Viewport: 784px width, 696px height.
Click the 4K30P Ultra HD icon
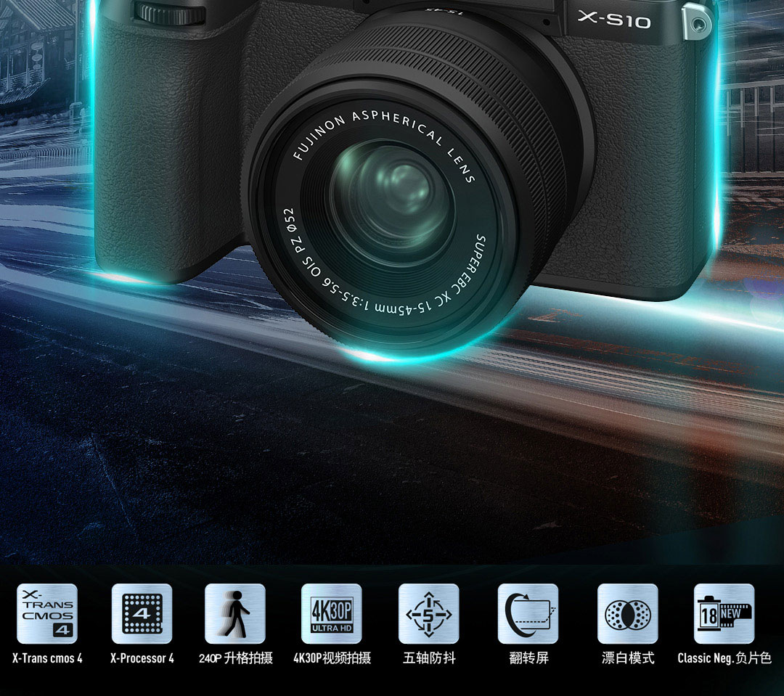click(332, 613)
